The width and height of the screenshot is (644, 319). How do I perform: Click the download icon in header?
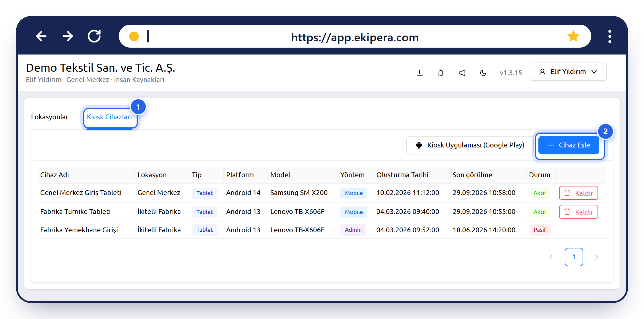(x=420, y=73)
